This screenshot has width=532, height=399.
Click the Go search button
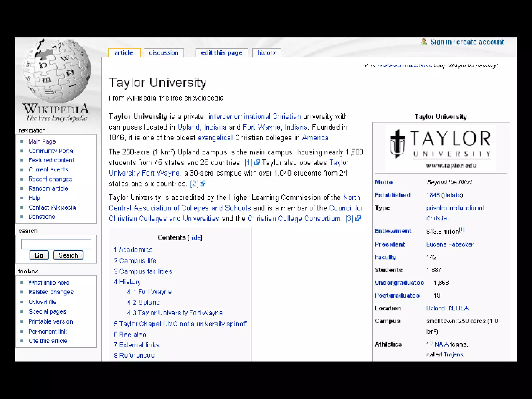pos(39,255)
